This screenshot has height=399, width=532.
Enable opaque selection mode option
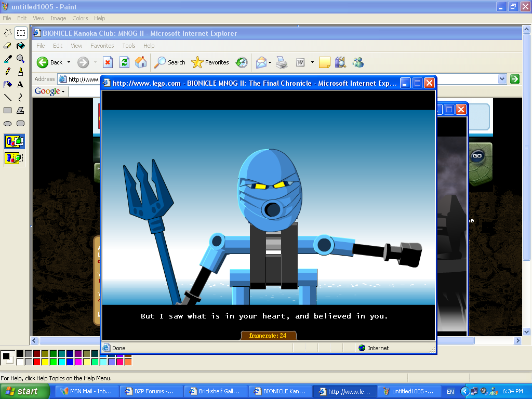point(14,141)
